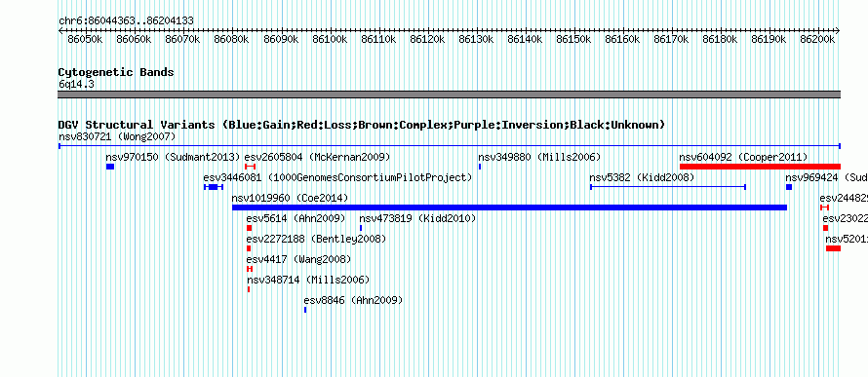
Task: Click the nsv5382 (Kidd2008) label
Action: pos(642,177)
